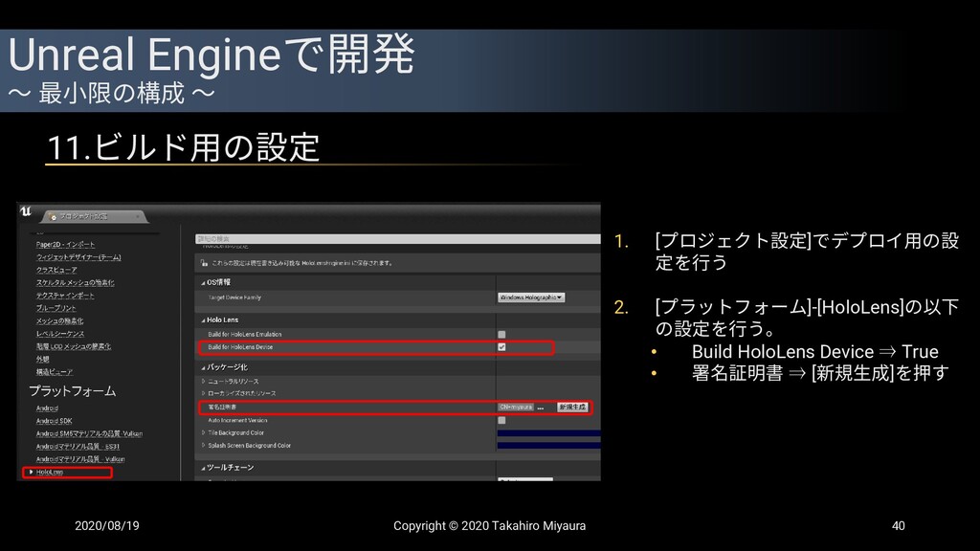Expand Splash Screen Background Color row
The width and height of the screenshot is (980, 551).
(203, 446)
